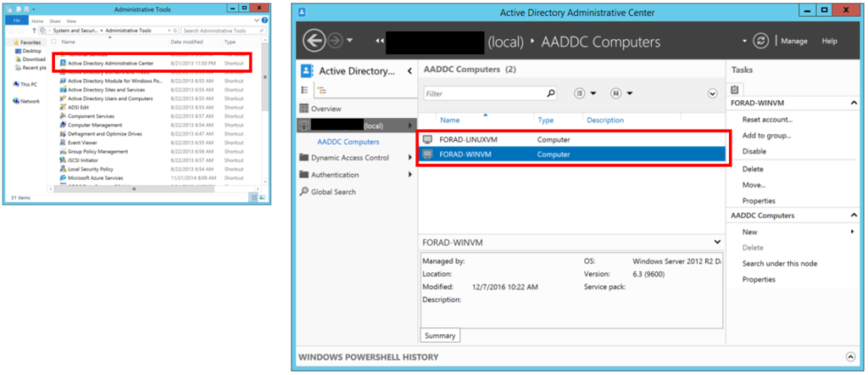The width and height of the screenshot is (868, 375).
Task: Open View tab in Administrative Tools window
Action: [x=71, y=21]
